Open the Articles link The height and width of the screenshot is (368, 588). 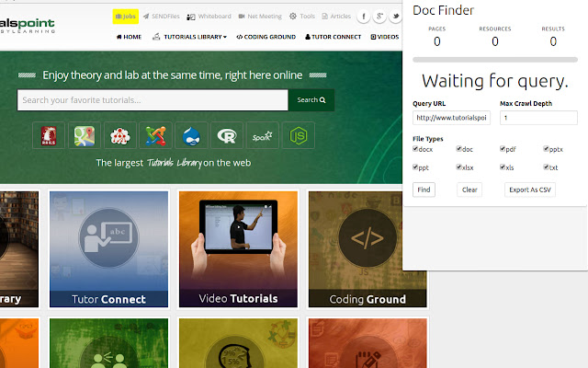336,17
